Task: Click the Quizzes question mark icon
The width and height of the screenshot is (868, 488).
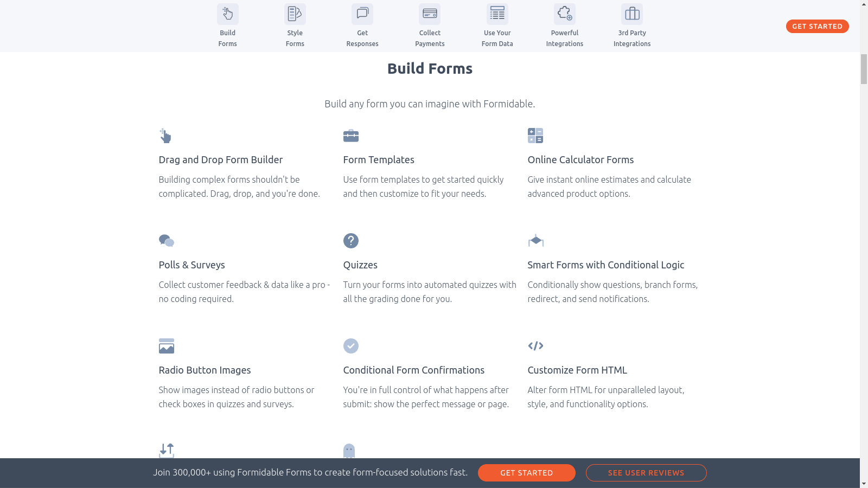Action: click(351, 241)
